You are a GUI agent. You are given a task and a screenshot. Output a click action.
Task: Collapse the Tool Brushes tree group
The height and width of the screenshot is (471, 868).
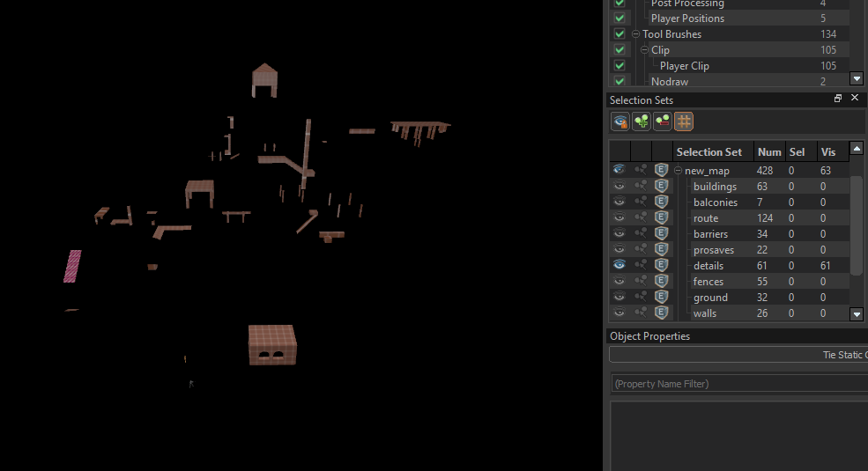pos(635,34)
